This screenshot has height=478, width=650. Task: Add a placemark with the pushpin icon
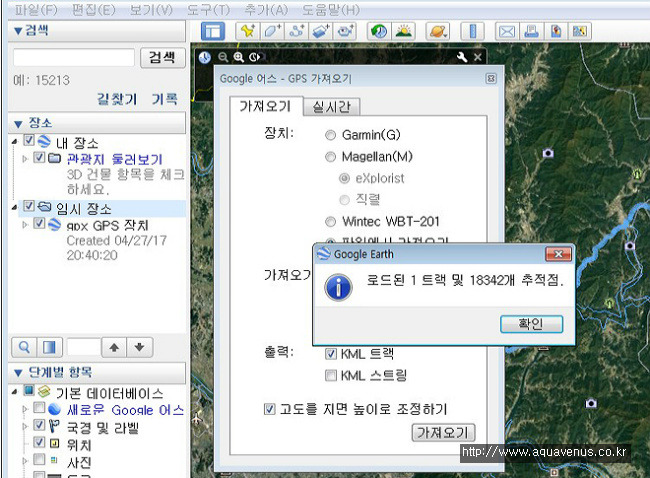pos(247,32)
